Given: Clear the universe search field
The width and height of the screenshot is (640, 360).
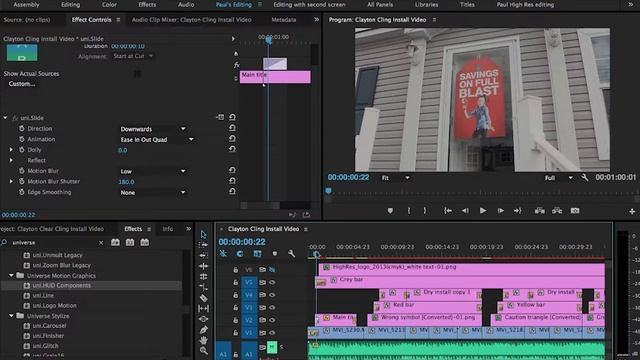Looking at the screenshot, I should (101, 242).
